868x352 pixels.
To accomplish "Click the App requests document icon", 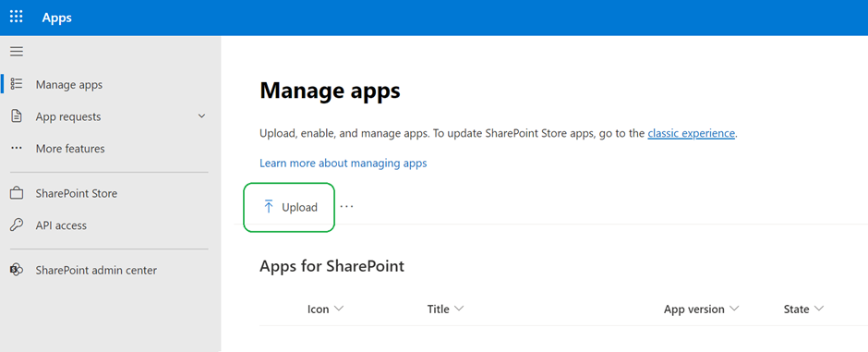I will pos(17,116).
